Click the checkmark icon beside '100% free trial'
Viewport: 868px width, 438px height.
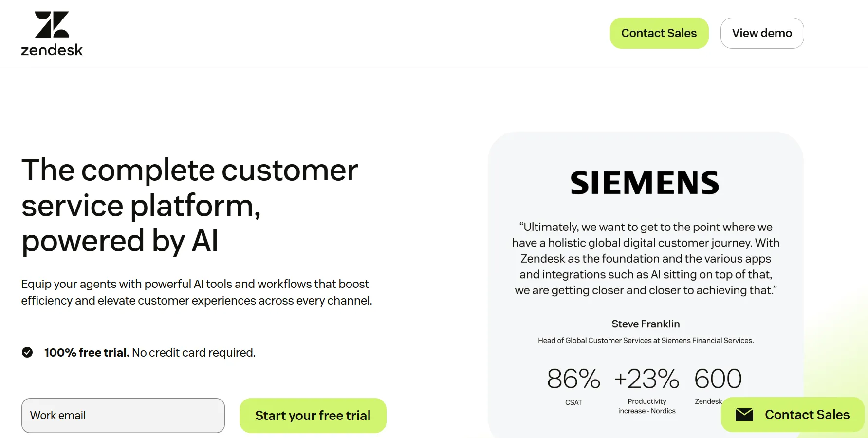point(28,352)
